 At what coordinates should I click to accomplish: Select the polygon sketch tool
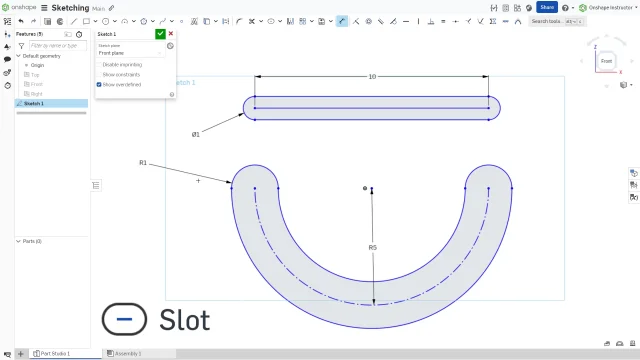(144, 21)
